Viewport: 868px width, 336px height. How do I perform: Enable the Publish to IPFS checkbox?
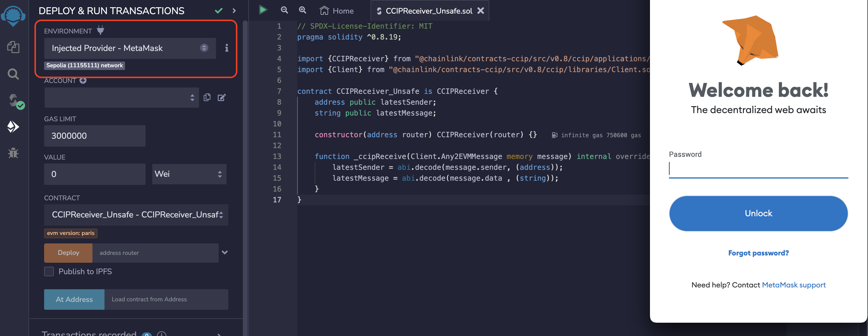pyautogui.click(x=49, y=271)
